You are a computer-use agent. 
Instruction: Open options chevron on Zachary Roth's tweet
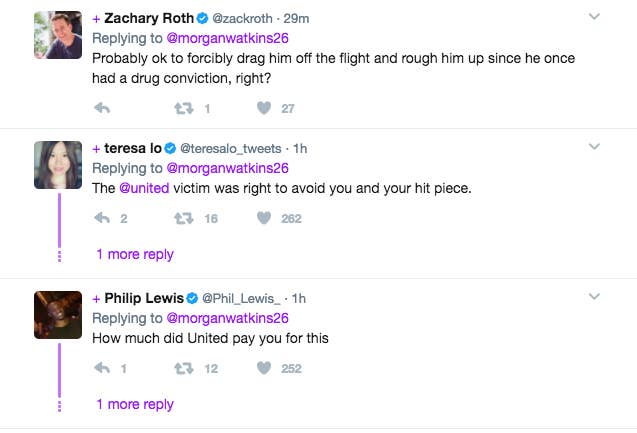coord(594,16)
